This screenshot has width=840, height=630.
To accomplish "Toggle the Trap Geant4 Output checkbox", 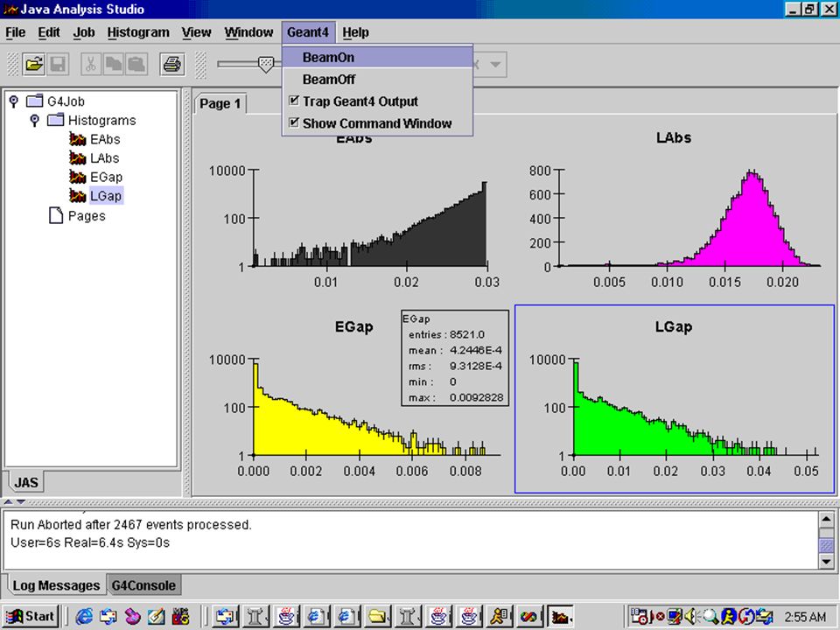I will pyautogui.click(x=294, y=100).
